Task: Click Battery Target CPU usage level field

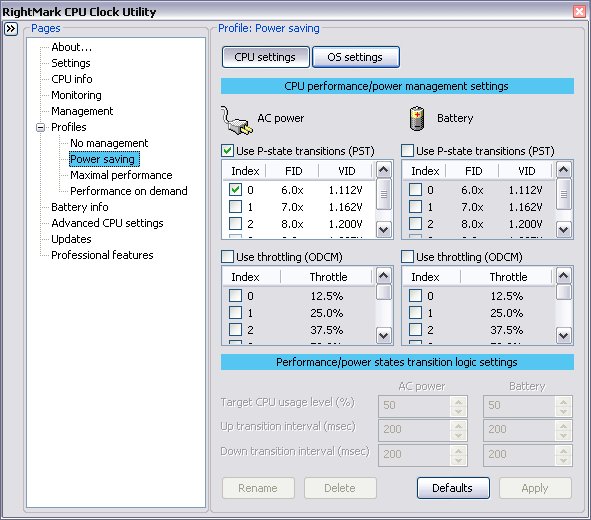Action: pyautogui.click(x=519, y=405)
